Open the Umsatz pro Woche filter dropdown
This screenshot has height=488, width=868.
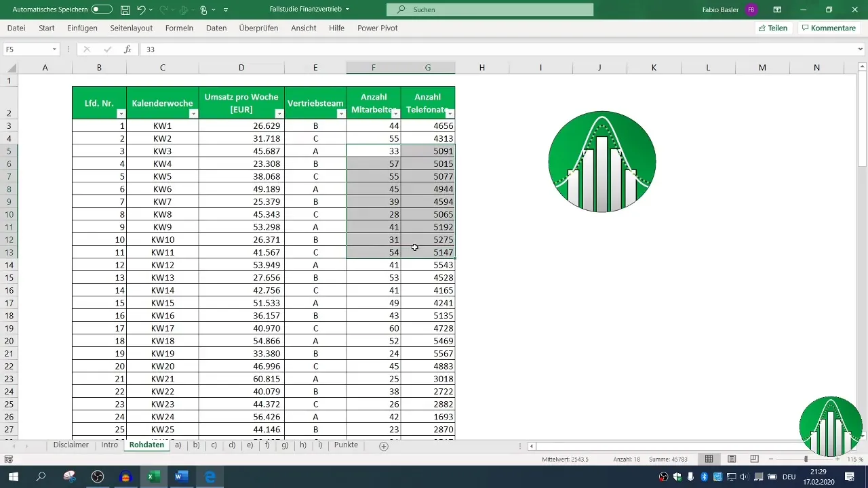[x=279, y=114]
